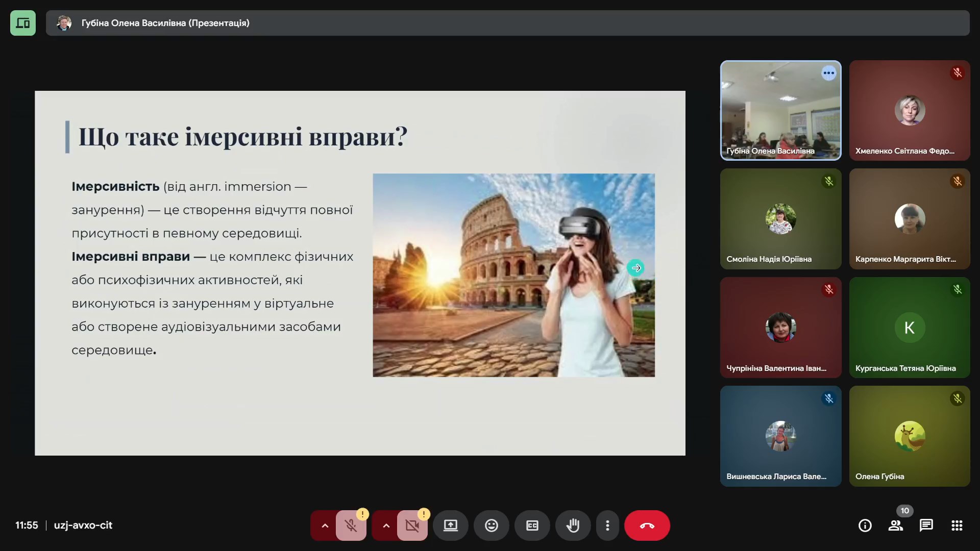Open the participants list showing 10 people
The image size is (980, 551).
point(895,525)
